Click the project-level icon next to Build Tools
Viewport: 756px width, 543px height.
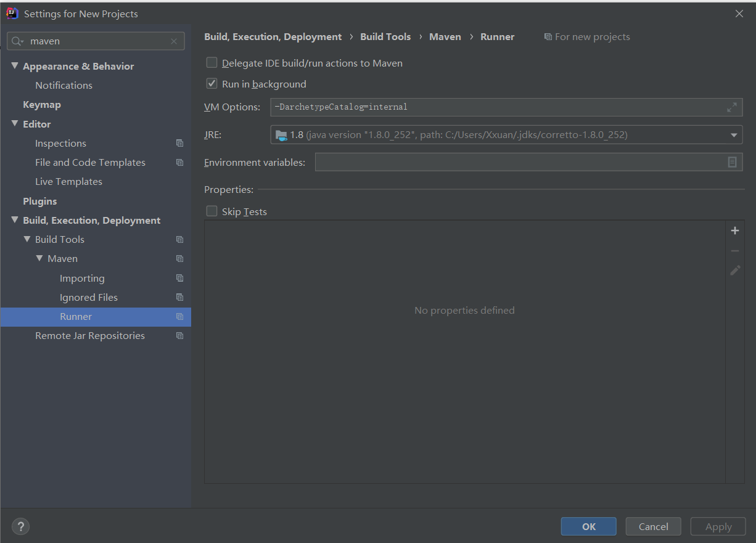[x=179, y=239]
